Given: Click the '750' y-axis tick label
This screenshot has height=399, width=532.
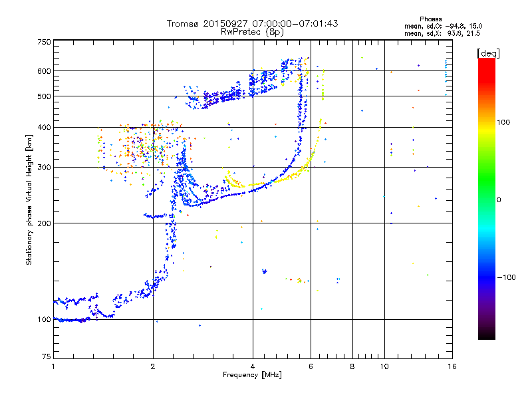Looking at the screenshot, I should pyautogui.click(x=44, y=42).
